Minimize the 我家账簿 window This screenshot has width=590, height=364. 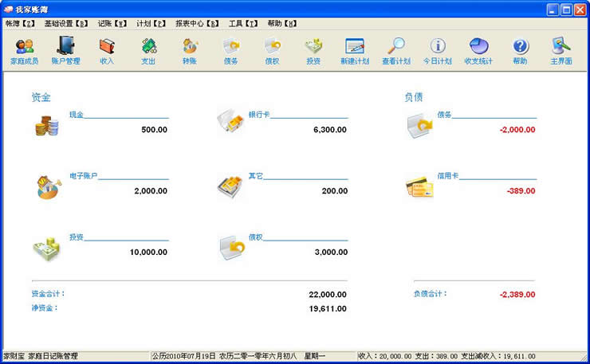pos(553,10)
